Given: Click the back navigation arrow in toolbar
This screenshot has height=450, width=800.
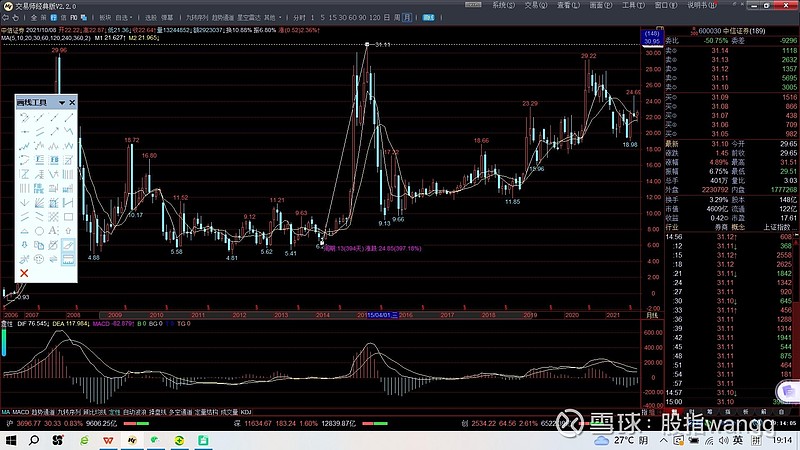Looking at the screenshot, I should (x=6, y=17).
